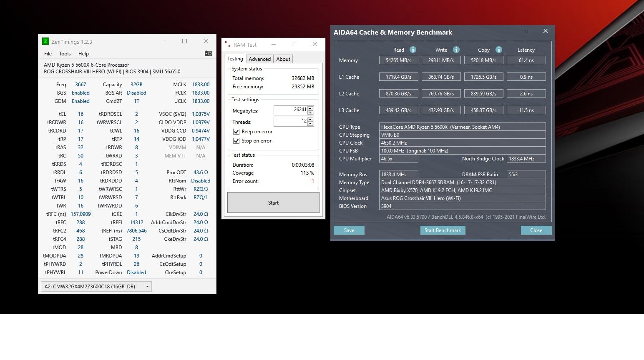Image resolution: width=644 pixels, height=360 pixels.
Task: Show info for the Read column in AIDA64
Action: (x=413, y=50)
